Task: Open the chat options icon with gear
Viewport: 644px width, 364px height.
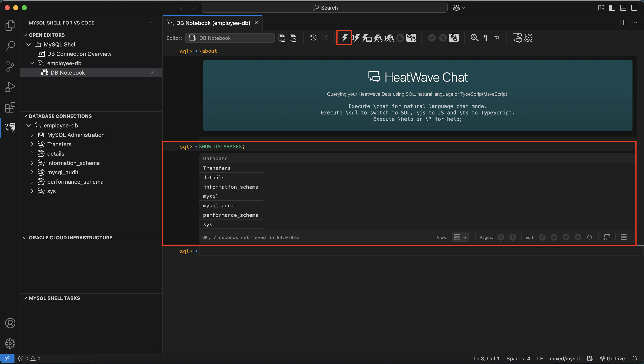Action: pyautogui.click(x=517, y=38)
